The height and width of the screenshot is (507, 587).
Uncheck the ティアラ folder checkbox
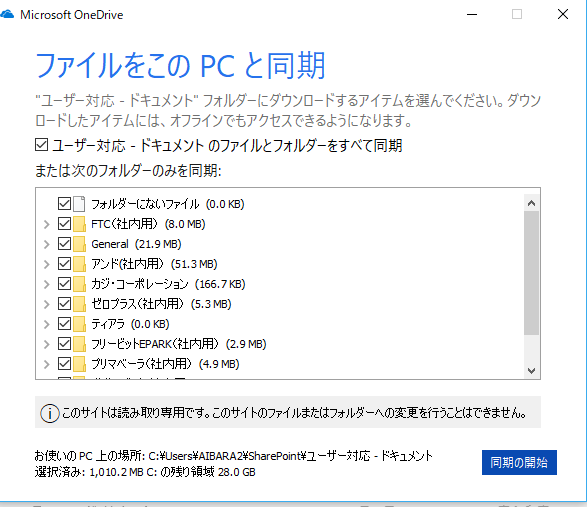pos(64,324)
